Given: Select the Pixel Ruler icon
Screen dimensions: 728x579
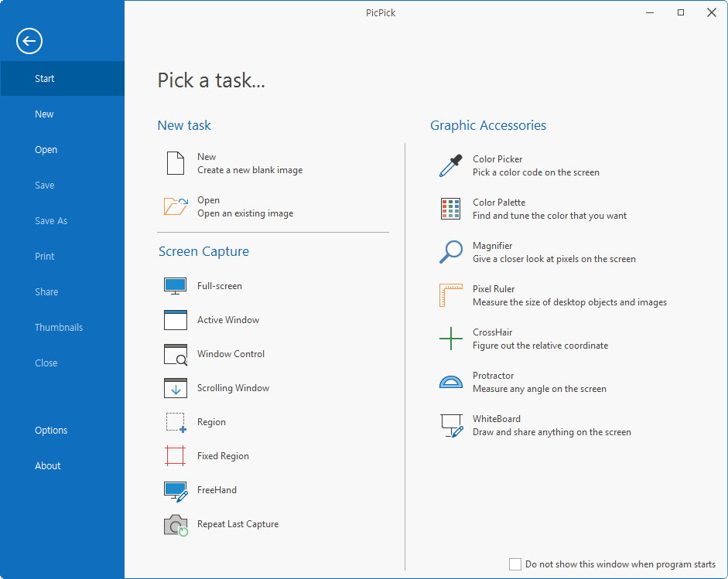Looking at the screenshot, I should click(450, 295).
